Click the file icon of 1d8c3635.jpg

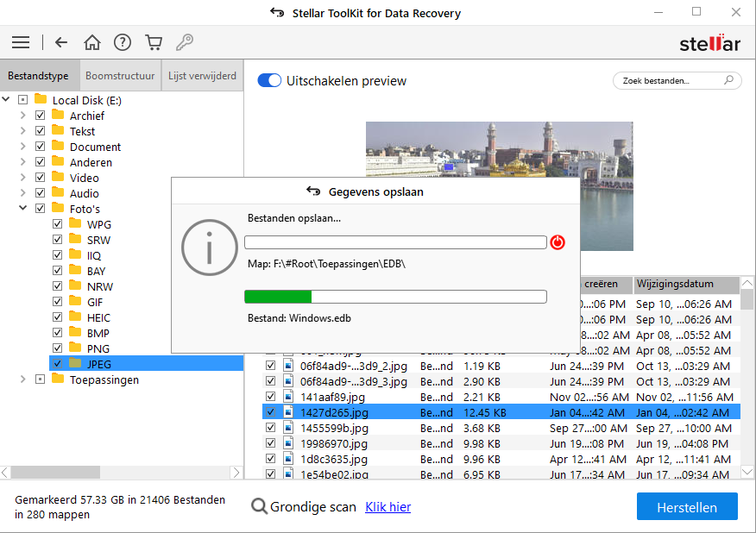click(288, 459)
